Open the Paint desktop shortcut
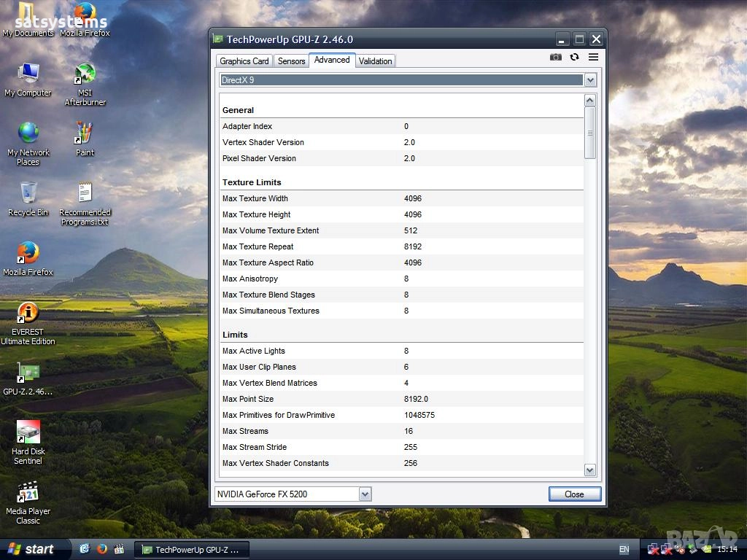The width and height of the screenshot is (747, 560). [x=85, y=134]
